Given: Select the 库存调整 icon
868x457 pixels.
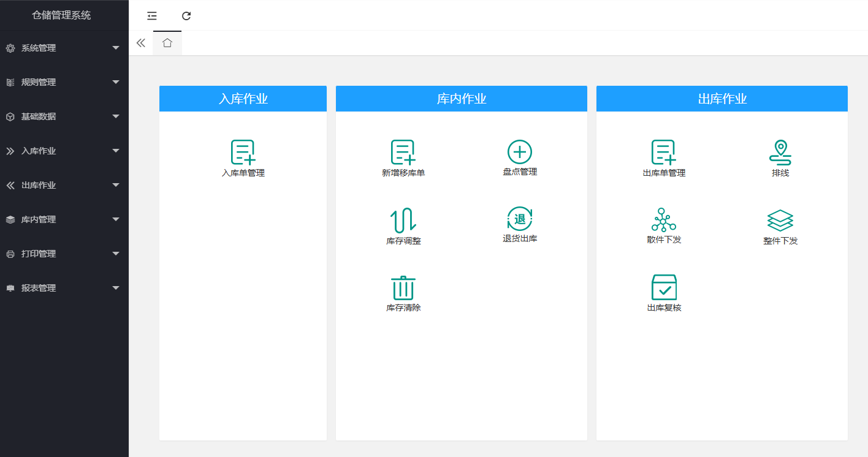Looking at the screenshot, I should point(403,221).
